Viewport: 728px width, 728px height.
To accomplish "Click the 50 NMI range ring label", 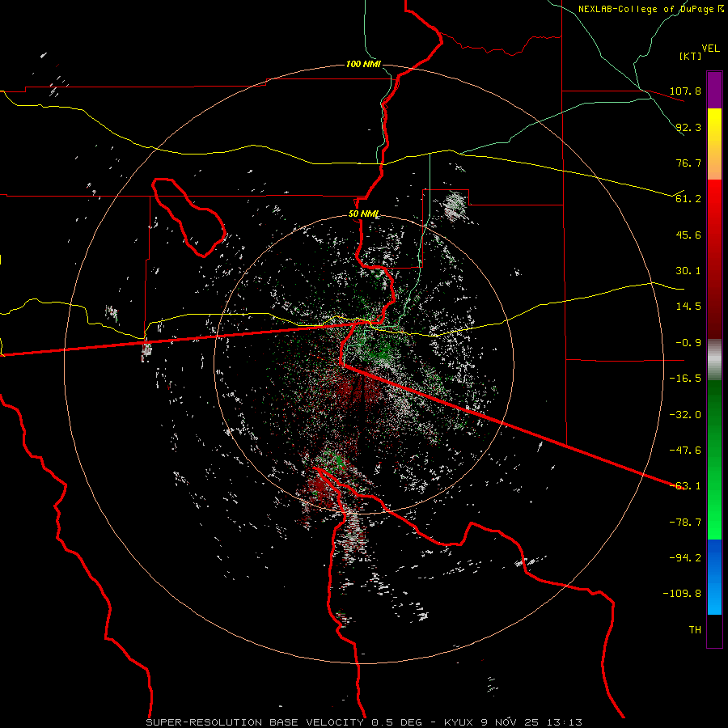I will pos(363,214).
